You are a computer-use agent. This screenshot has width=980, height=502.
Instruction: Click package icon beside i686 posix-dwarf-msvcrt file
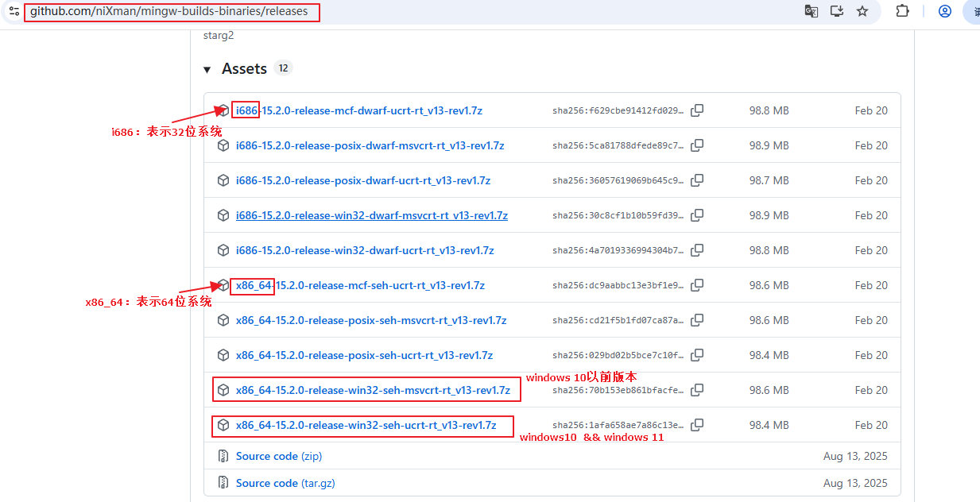click(223, 145)
